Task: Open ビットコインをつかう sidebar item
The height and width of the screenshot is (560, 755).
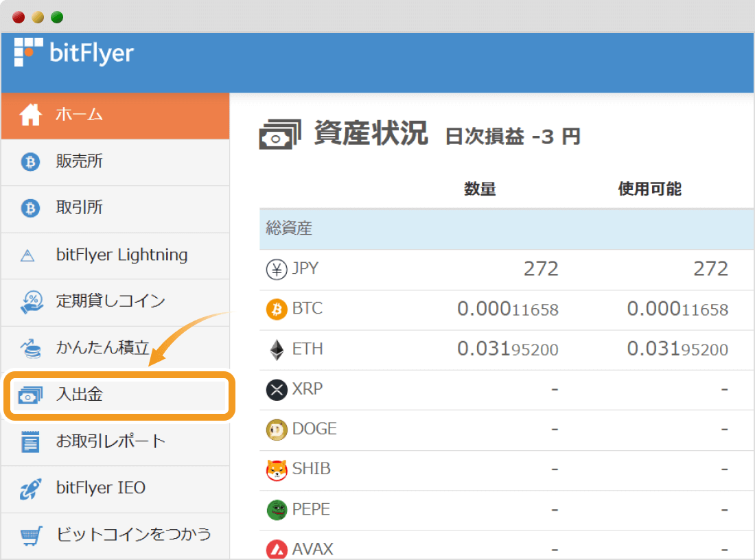Action: 115,535
